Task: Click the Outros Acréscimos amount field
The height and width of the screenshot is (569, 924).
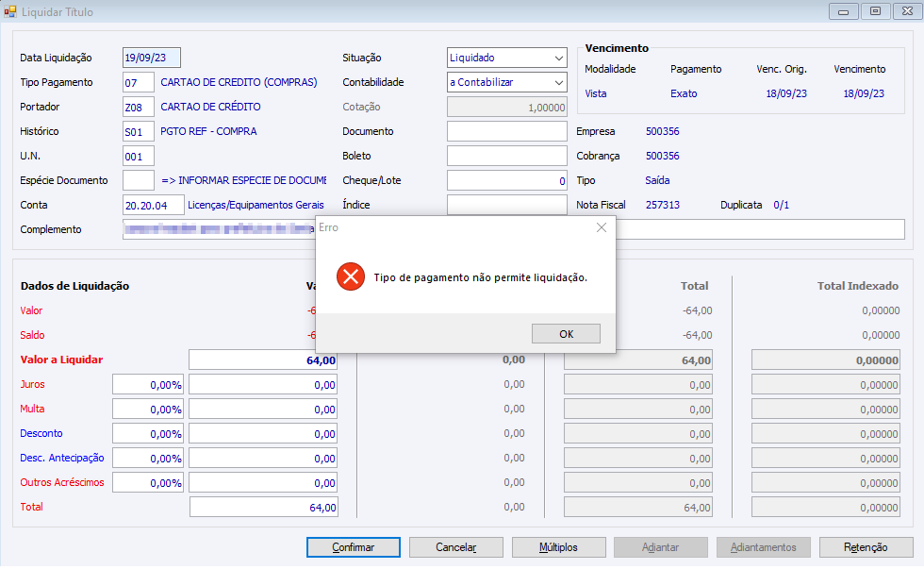Action: (x=263, y=482)
